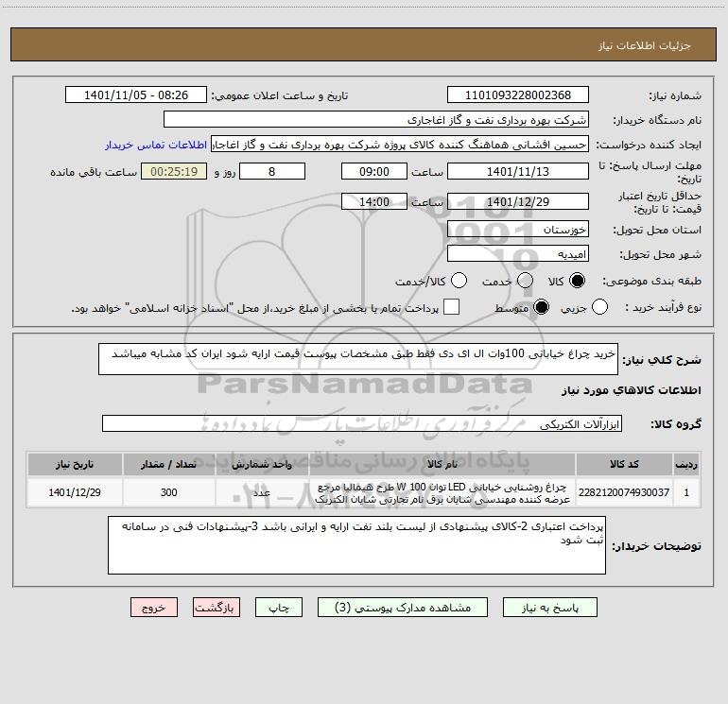Click the general need description text box
This screenshot has height=704, width=728.
358,359
